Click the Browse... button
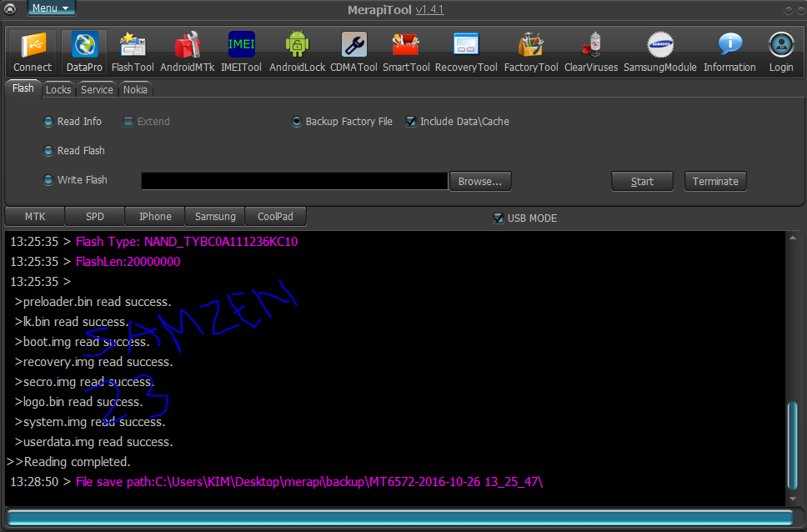 [480, 182]
